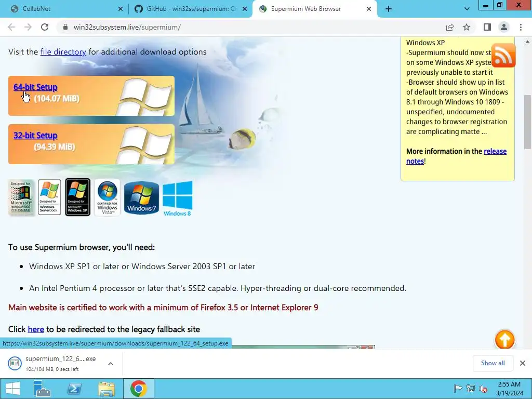Click the taskbar clock showing 2:55 AM
This screenshot has height=399, width=532.
coord(509,389)
